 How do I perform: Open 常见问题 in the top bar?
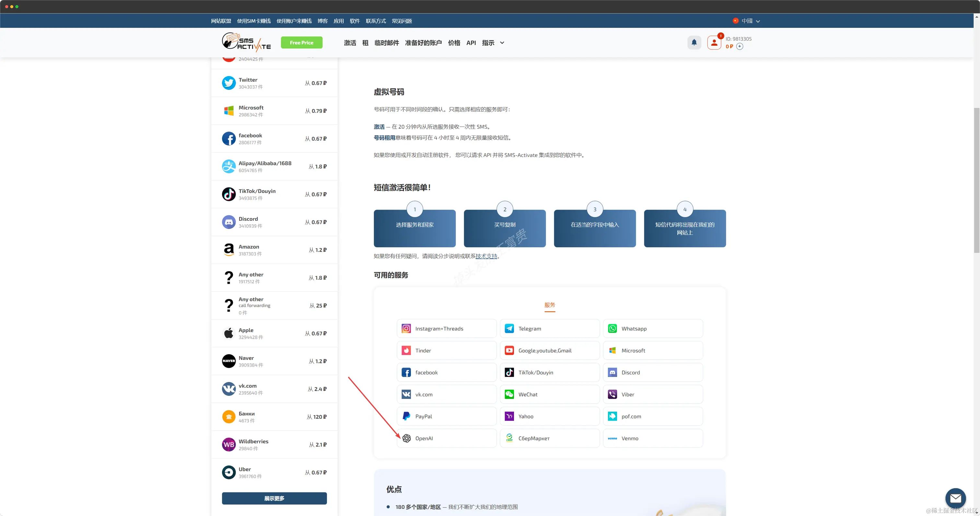click(x=402, y=21)
